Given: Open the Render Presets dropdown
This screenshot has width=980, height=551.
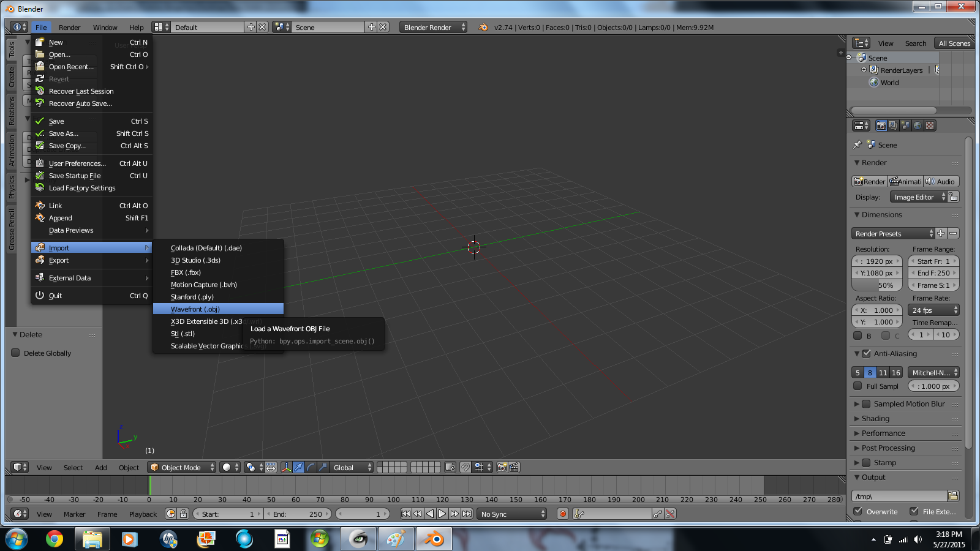Looking at the screenshot, I should 893,234.
